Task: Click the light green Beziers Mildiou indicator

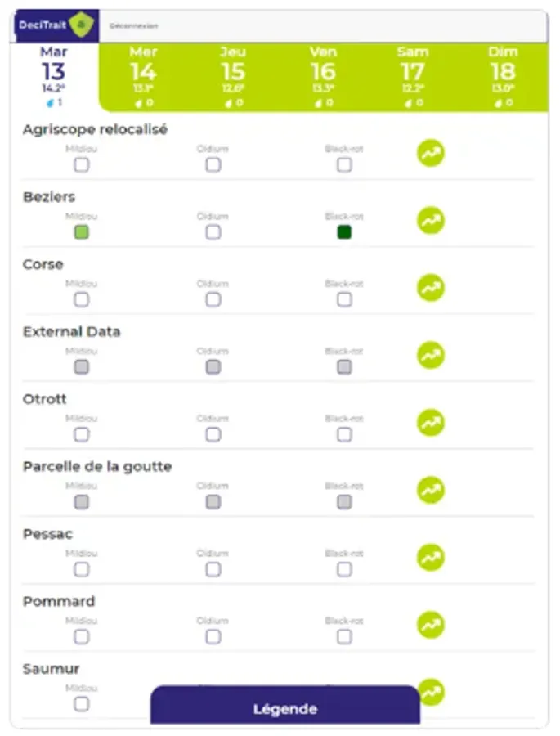Action: coord(82,232)
